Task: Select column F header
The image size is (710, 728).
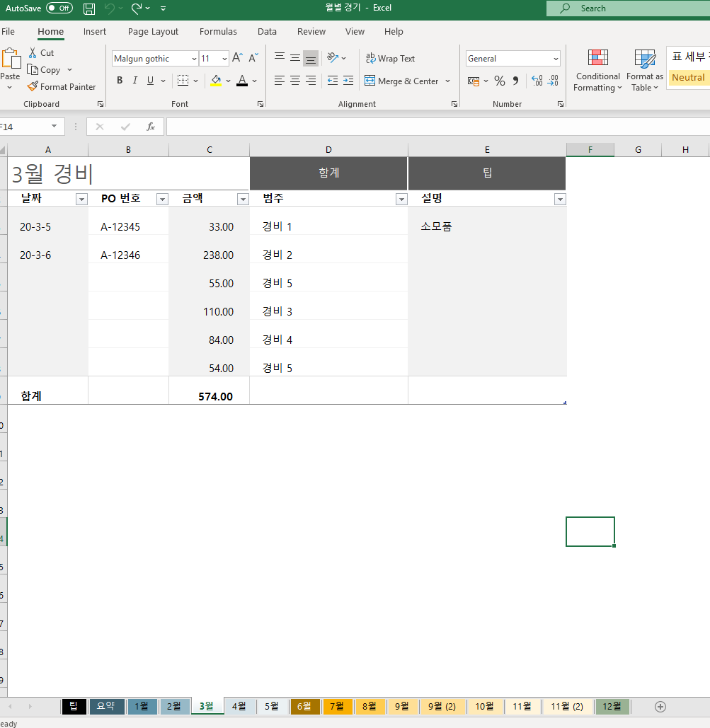Action: click(x=590, y=149)
